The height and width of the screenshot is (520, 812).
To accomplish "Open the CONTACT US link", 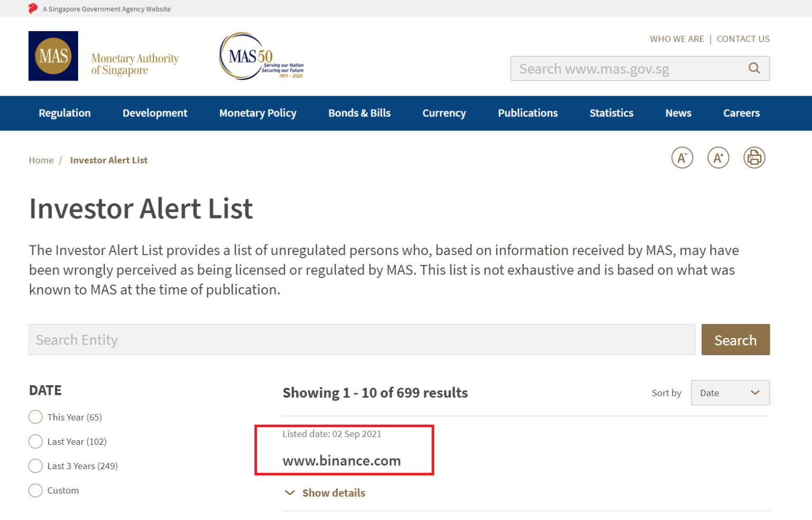I will point(743,39).
